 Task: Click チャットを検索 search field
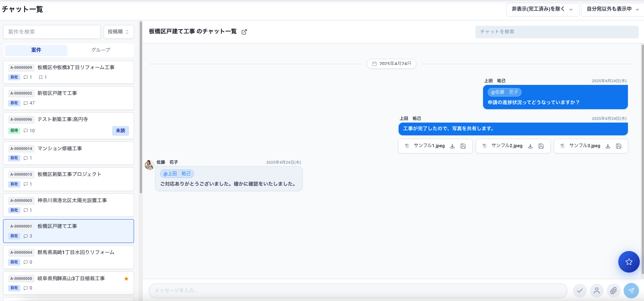pyautogui.click(x=557, y=32)
